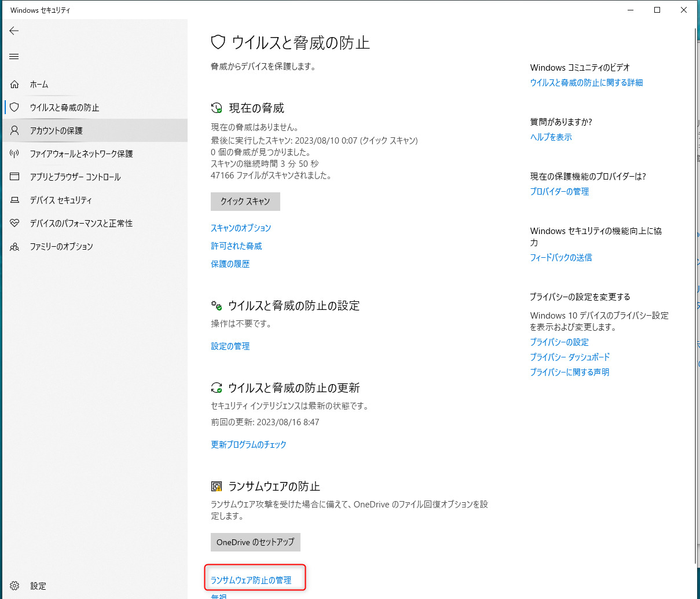Screen dimensions: 700x599
Task: Click the 前回の更新: 2023/08/16 8:47 text
Action: coord(265,422)
